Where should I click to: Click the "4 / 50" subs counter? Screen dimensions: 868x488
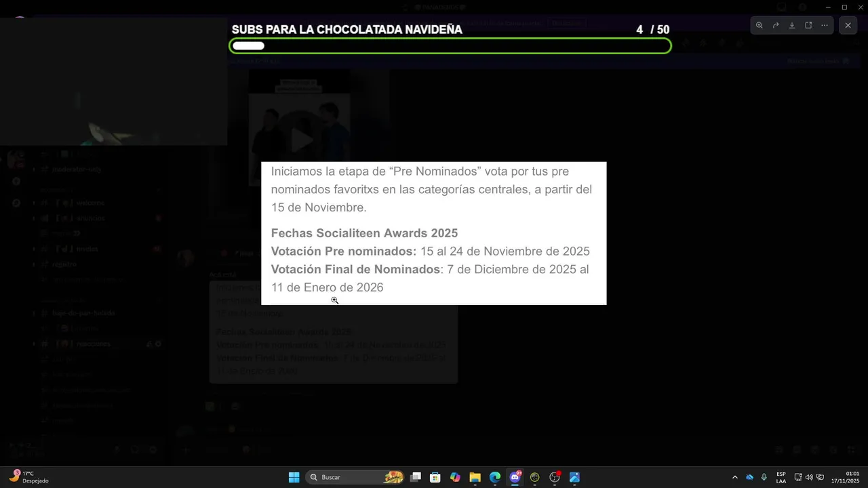(x=652, y=30)
